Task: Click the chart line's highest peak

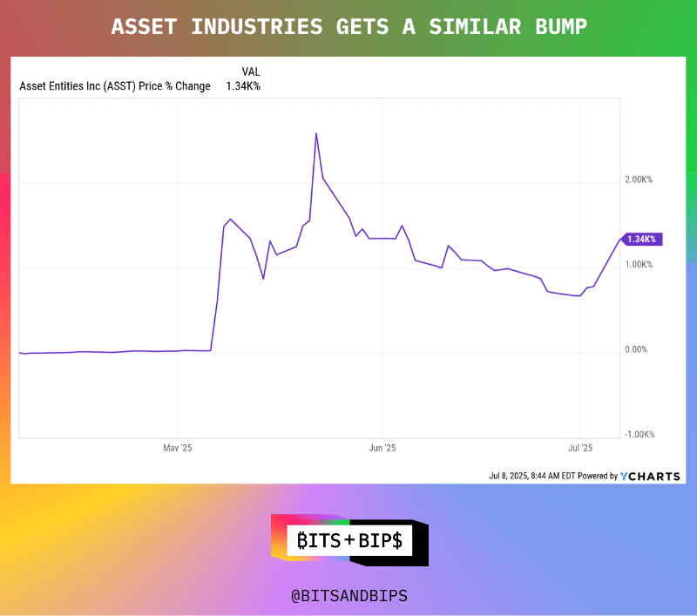Action: (315, 133)
